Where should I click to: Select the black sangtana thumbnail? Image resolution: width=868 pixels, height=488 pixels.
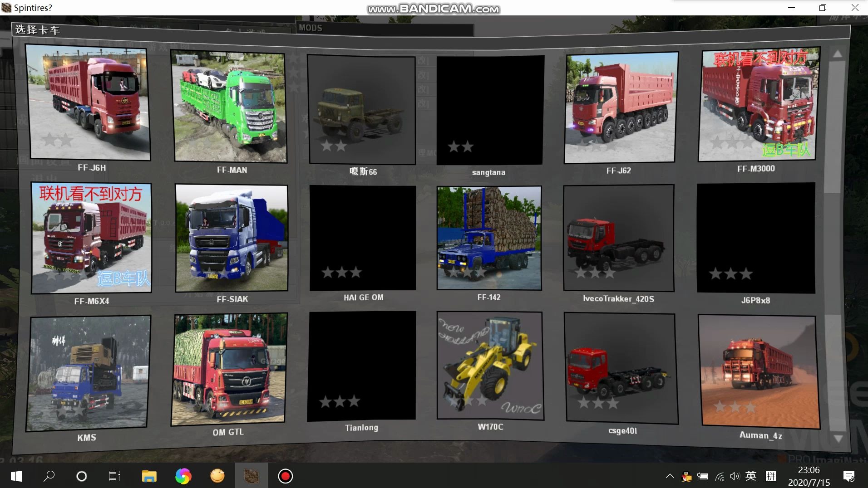coord(490,110)
